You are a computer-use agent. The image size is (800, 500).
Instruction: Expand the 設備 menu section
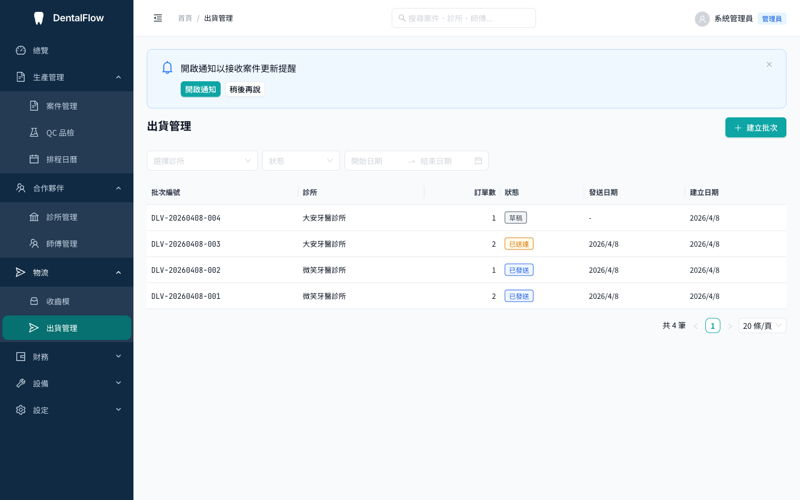(118, 383)
